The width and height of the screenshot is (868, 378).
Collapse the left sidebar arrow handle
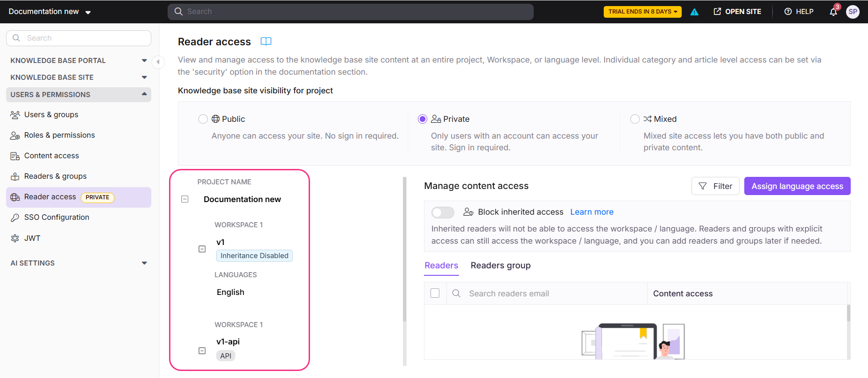[x=158, y=62]
